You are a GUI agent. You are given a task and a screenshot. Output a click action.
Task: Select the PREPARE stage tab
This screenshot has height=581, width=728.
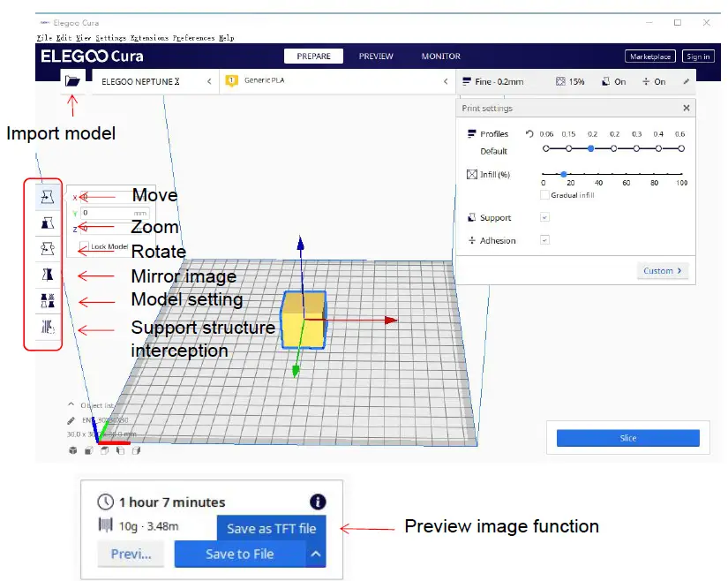coord(314,57)
